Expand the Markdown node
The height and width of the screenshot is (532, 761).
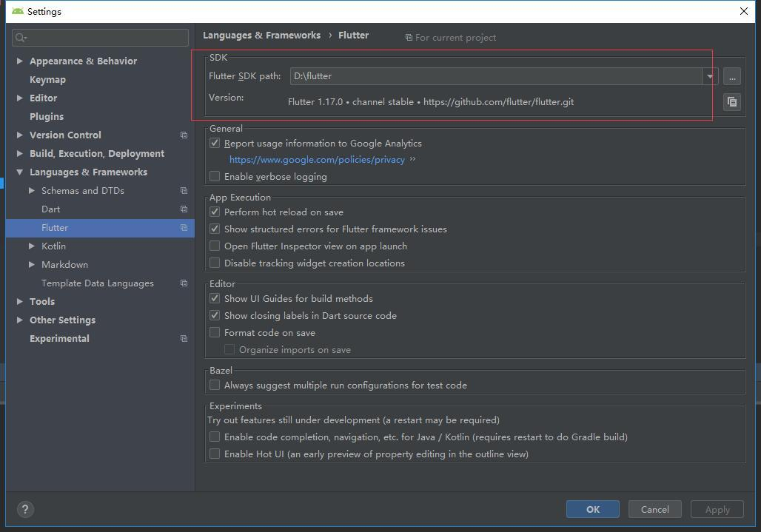click(32, 264)
